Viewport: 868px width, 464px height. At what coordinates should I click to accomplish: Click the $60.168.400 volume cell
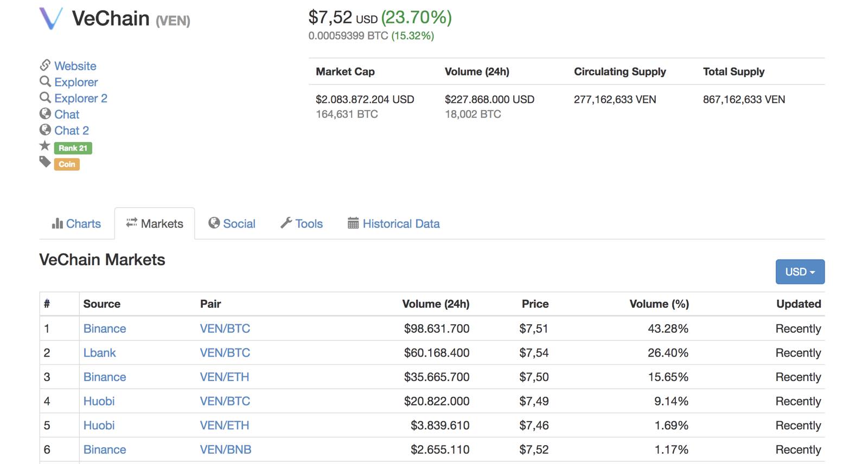click(437, 353)
